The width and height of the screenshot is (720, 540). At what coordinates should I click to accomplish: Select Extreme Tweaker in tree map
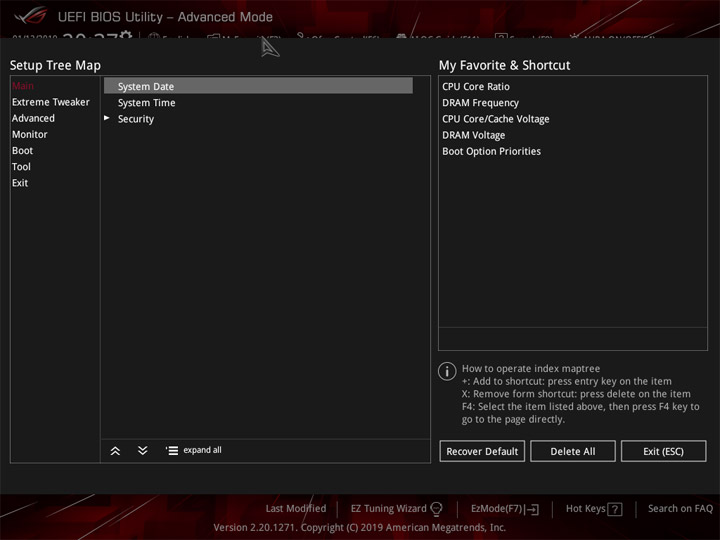pyautogui.click(x=51, y=102)
